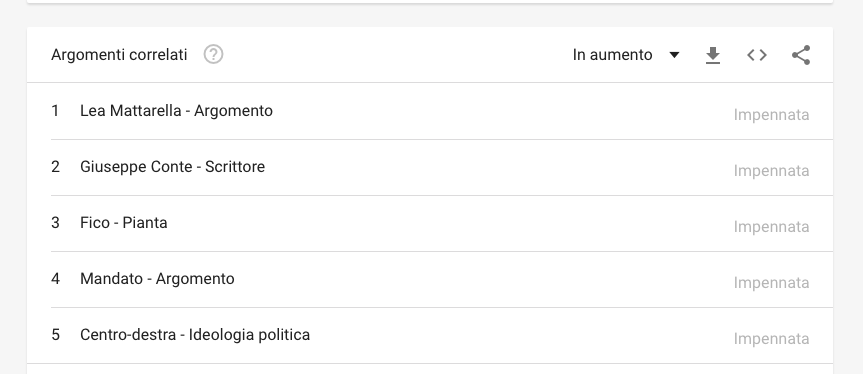This screenshot has width=863, height=374.
Task: Click rank number 5 beside Centro-destra
Action: tap(55, 335)
